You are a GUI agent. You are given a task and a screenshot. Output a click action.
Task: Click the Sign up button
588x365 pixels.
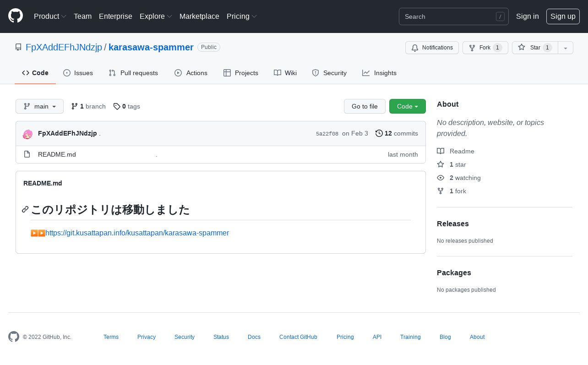pos(563,16)
